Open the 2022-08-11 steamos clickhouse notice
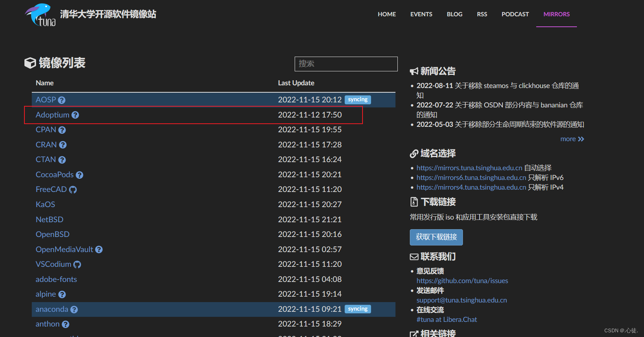644x337 pixels. point(497,90)
